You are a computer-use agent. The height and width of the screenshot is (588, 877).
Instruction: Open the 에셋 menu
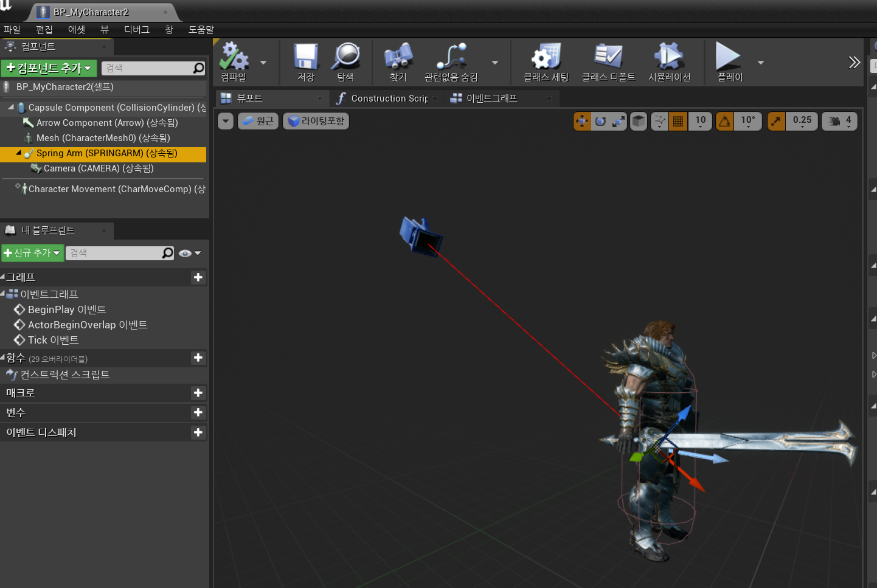point(77,29)
